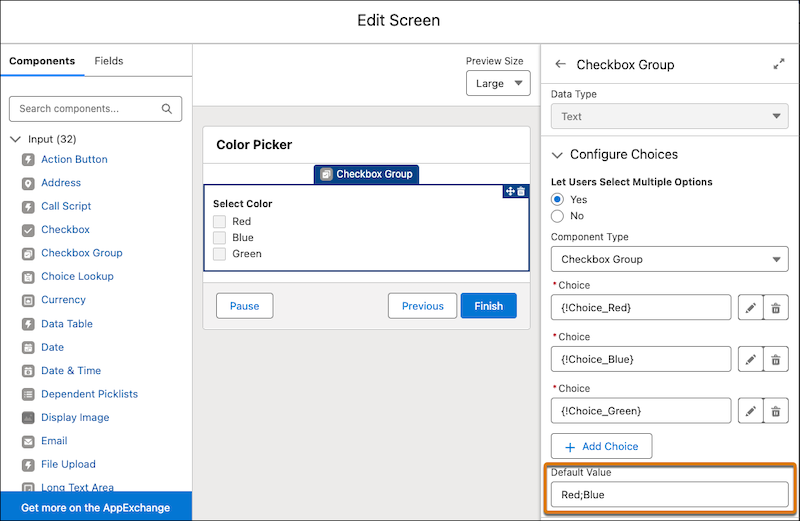Click the move handle on the canvas component
This screenshot has height=521, width=800.
(x=510, y=191)
